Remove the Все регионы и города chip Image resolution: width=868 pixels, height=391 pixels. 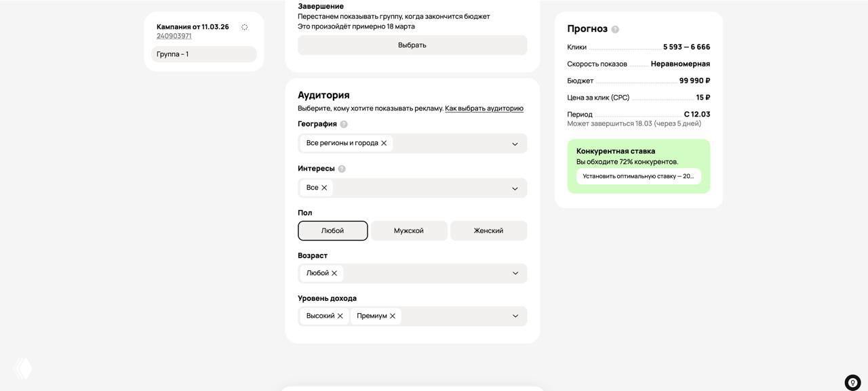pyautogui.click(x=382, y=143)
